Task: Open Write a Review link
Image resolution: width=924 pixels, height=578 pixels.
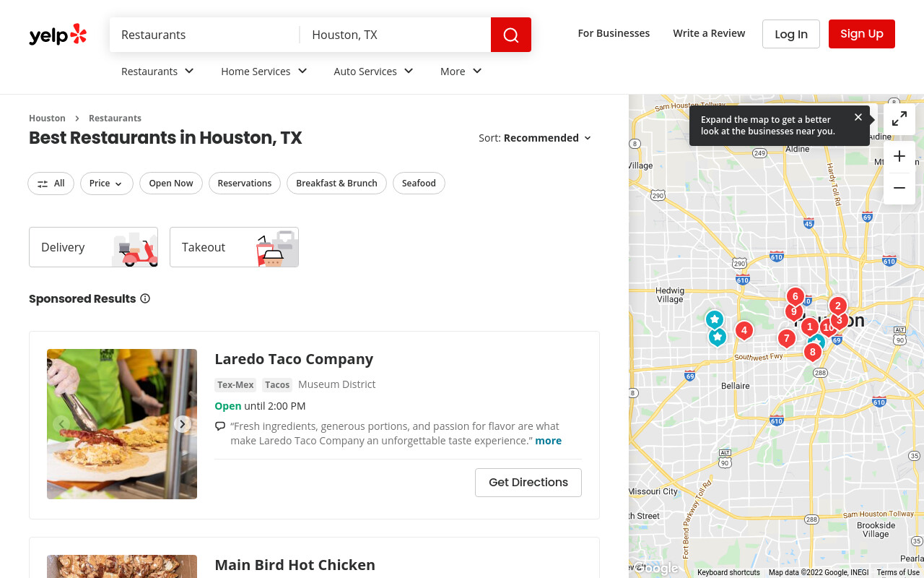Action: (x=709, y=33)
